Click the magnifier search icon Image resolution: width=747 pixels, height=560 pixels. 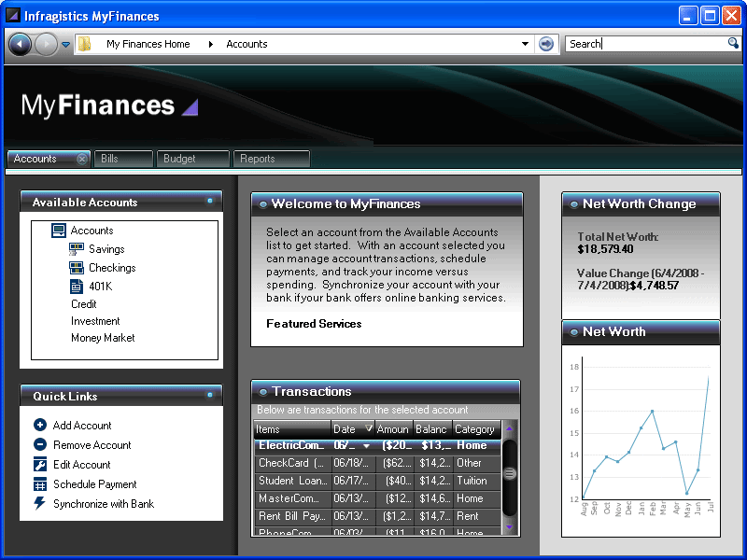733,43
